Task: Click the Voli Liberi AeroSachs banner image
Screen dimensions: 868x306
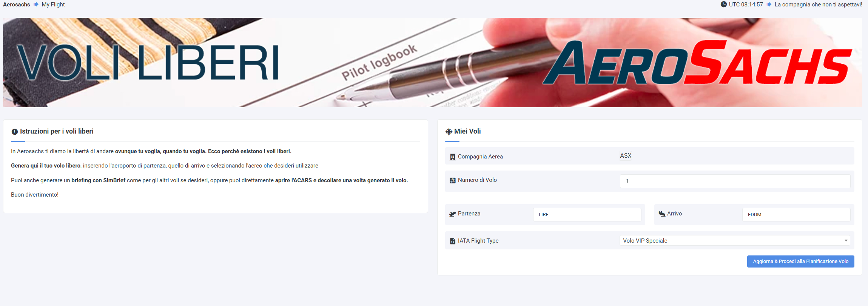Action: click(x=433, y=62)
